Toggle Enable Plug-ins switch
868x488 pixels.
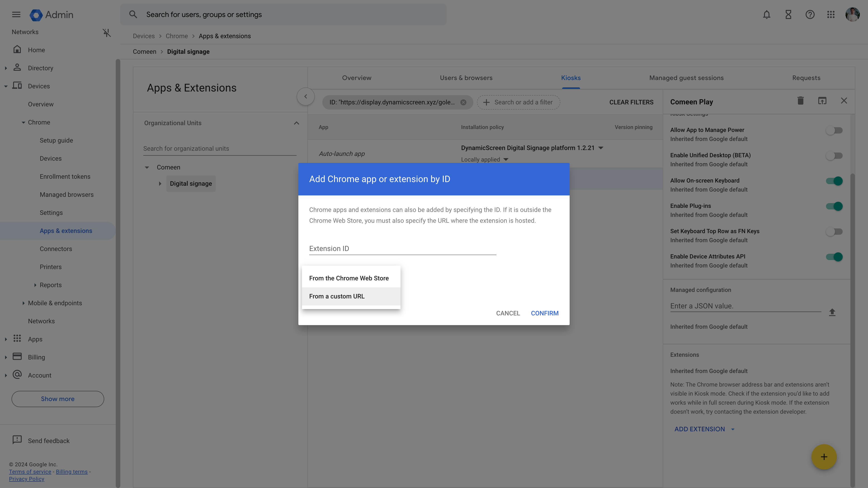pos(834,206)
